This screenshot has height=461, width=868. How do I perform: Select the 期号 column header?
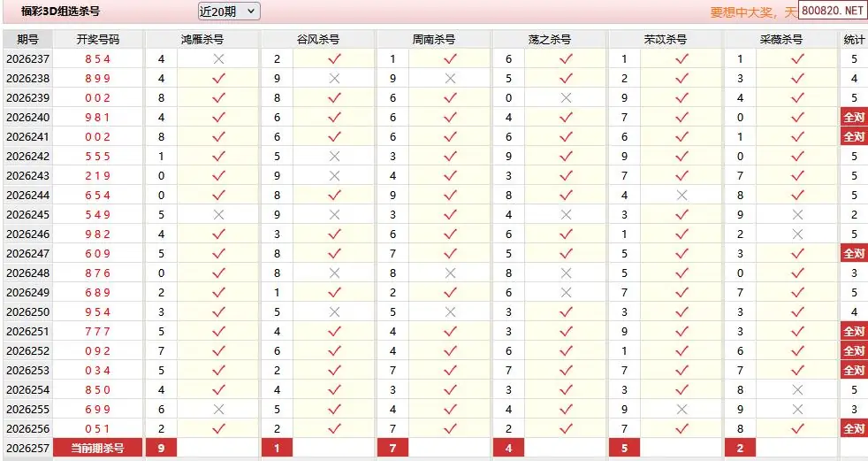coord(27,39)
